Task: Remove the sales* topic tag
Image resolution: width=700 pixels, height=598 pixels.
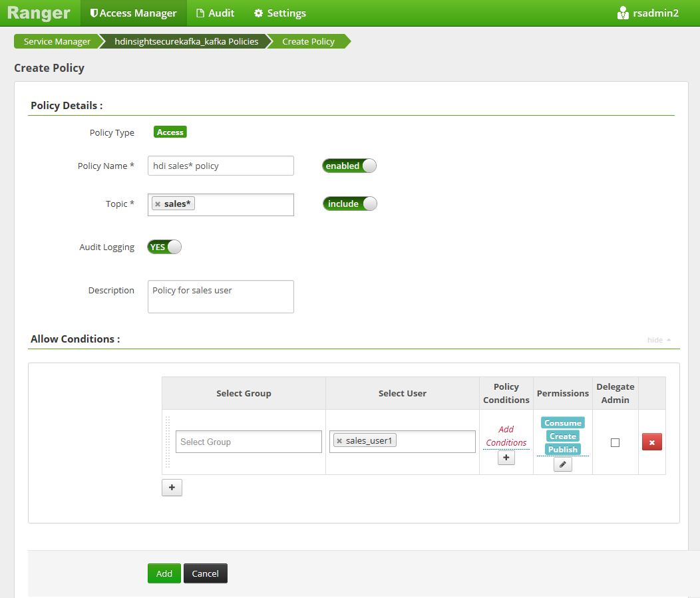Action: (x=158, y=204)
